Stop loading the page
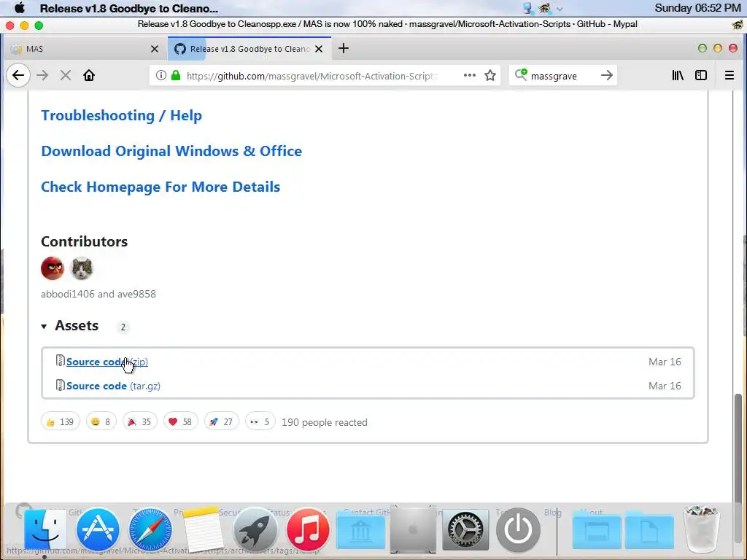This screenshot has height=560, width=747. 66,75
